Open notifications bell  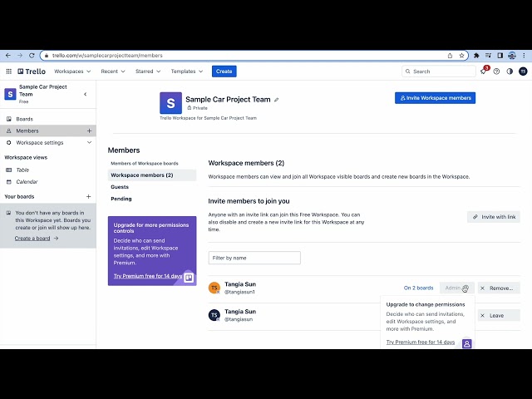click(x=484, y=71)
